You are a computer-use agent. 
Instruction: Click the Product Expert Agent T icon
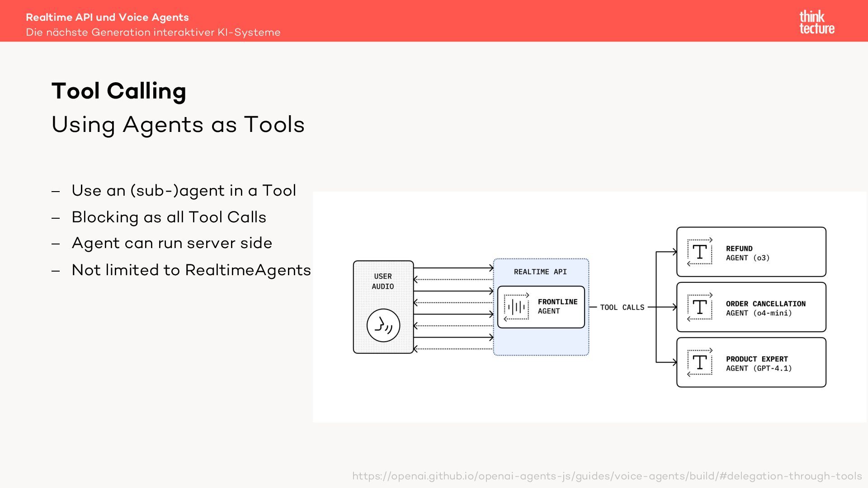[x=700, y=362]
